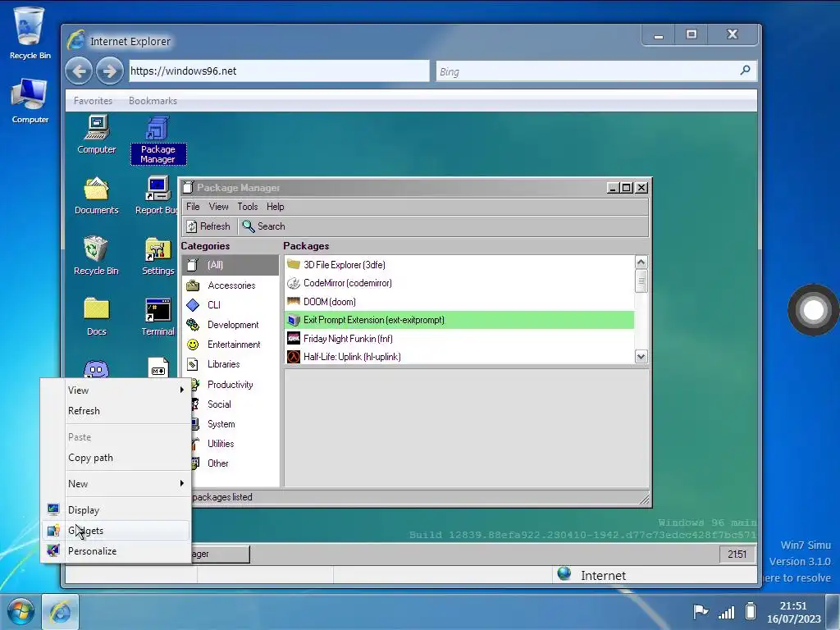Select Package Manager desktop shortcut
The image size is (840, 630).
click(x=158, y=140)
